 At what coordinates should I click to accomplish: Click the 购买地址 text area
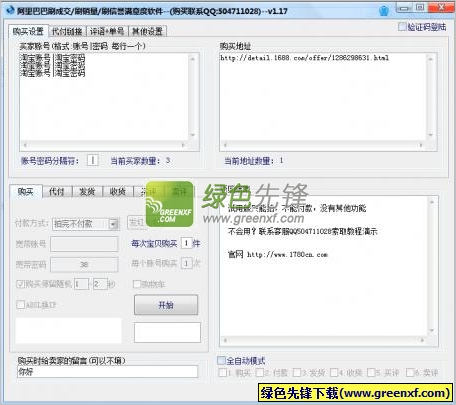[323, 97]
